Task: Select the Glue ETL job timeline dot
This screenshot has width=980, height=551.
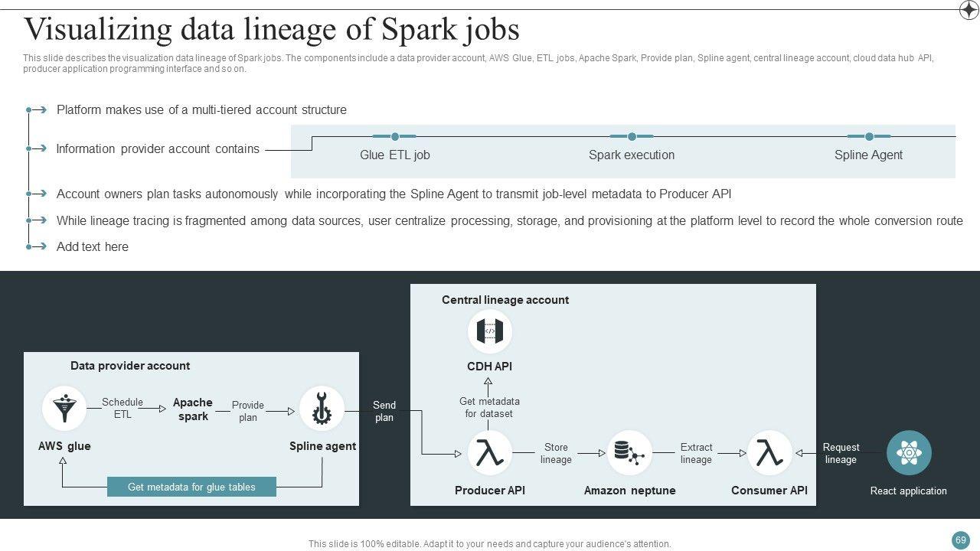Action: click(x=394, y=137)
